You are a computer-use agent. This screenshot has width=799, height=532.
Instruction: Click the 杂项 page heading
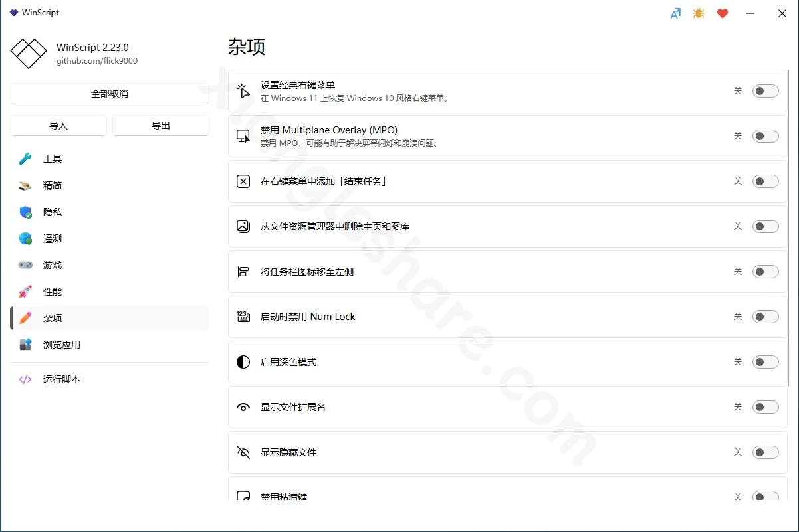[247, 47]
